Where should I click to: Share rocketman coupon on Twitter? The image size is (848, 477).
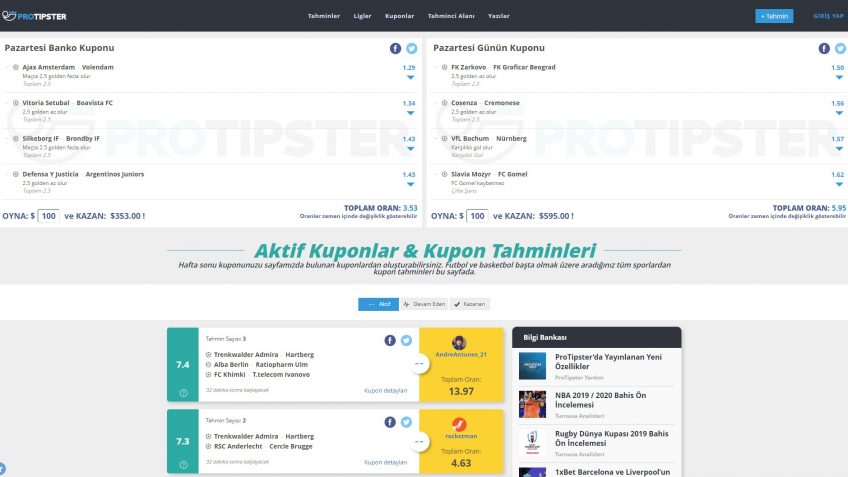point(406,422)
